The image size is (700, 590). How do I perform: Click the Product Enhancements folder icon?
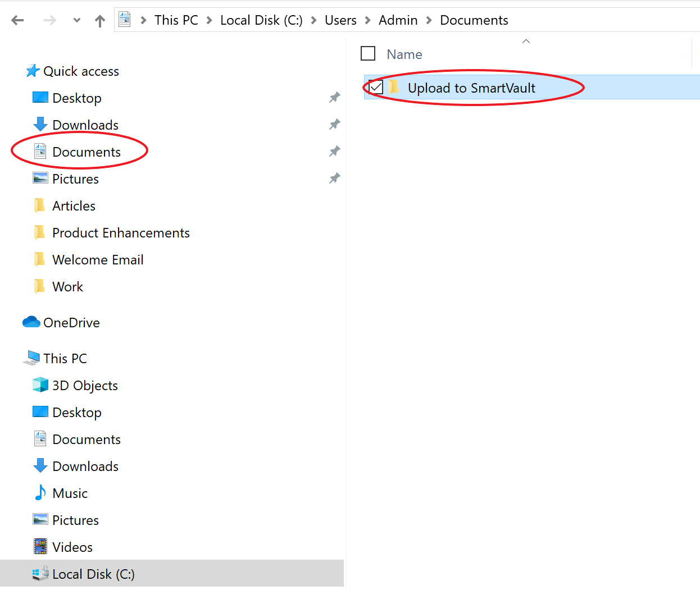click(39, 232)
